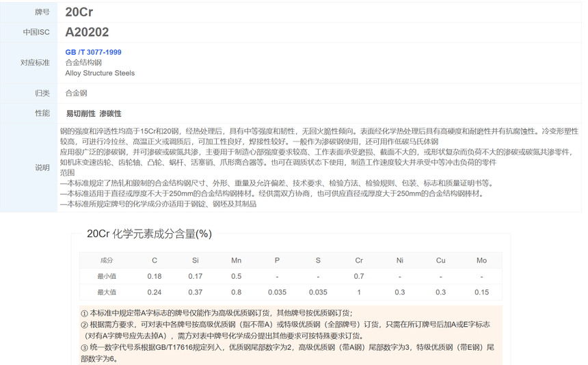588x365 pixels.
Task: Click the 成分 header cell
Action: 107,260
